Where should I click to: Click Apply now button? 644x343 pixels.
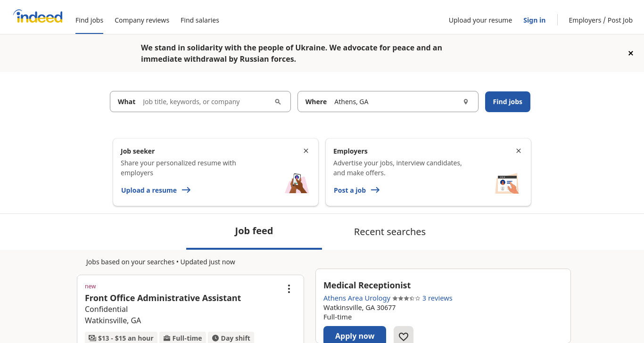coord(355,335)
